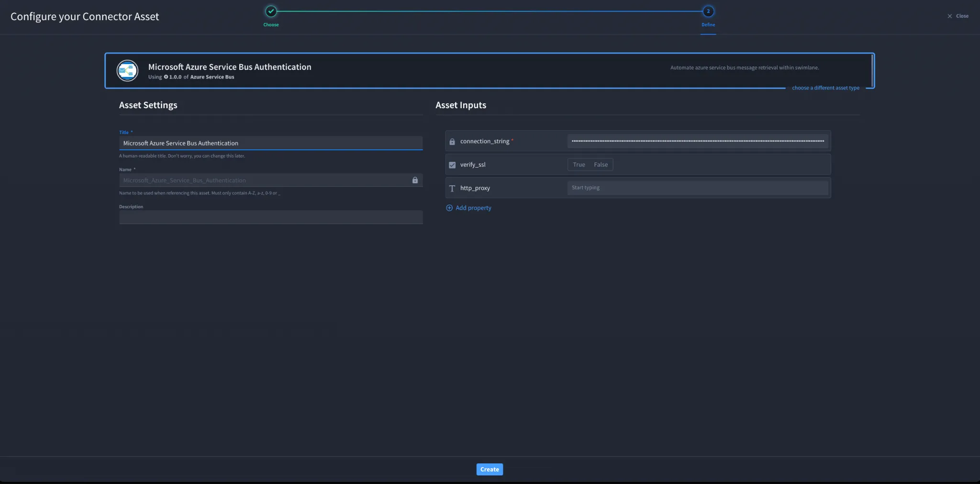Click choose a different asset type link
This screenshot has height=484, width=980.
pyautogui.click(x=825, y=88)
